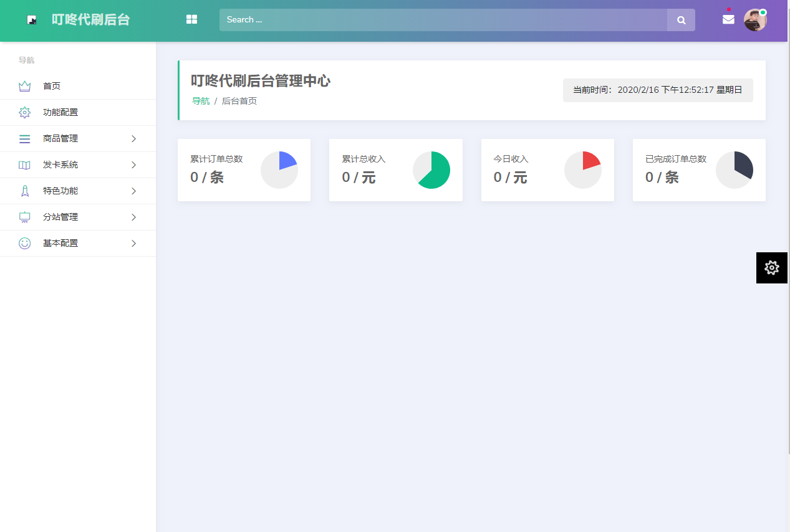Viewport: 790px width, 532px height.
Task: Open the envelope messages icon in top bar
Action: 728,19
